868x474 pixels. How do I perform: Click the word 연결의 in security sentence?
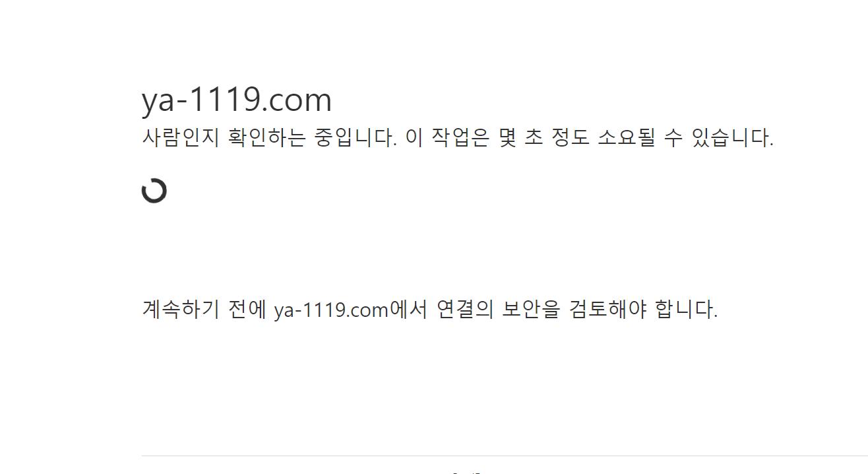point(465,309)
